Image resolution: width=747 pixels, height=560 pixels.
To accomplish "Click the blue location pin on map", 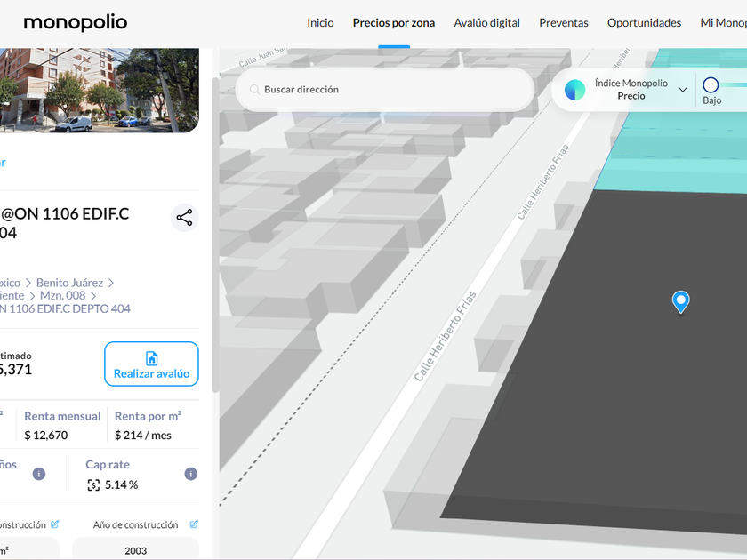I will click(680, 302).
